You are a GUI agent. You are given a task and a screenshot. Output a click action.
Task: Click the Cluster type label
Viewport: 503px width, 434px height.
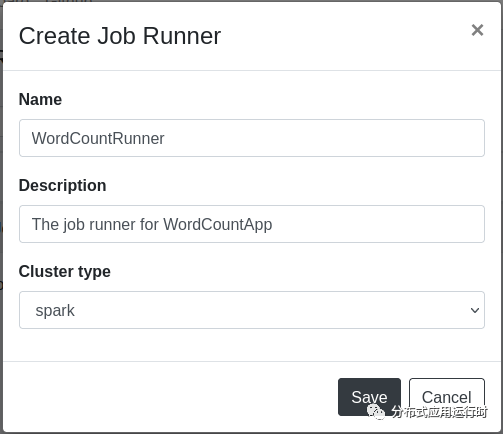tap(65, 271)
